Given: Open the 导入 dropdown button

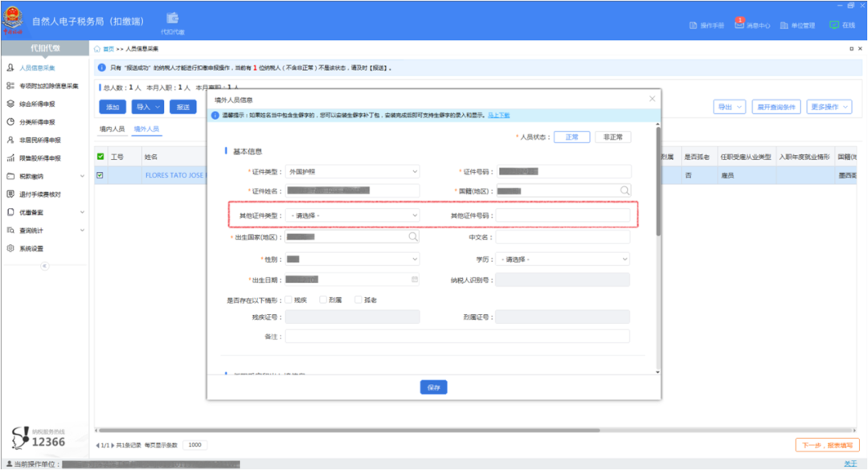Looking at the screenshot, I should pyautogui.click(x=148, y=107).
